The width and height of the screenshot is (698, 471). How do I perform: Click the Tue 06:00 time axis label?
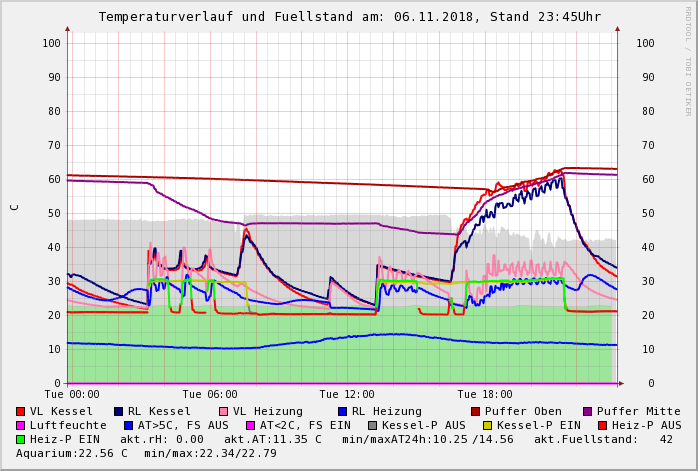[x=209, y=395]
